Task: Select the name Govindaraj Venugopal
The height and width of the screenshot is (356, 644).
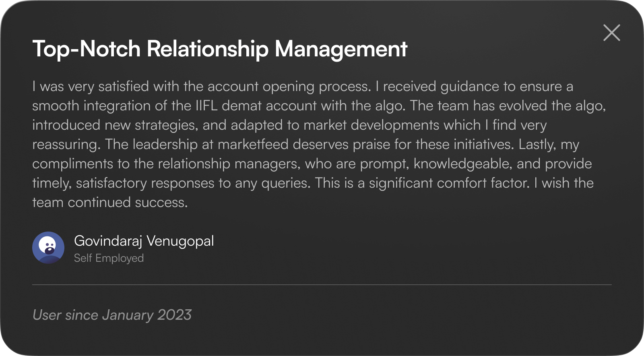Action: [144, 241]
